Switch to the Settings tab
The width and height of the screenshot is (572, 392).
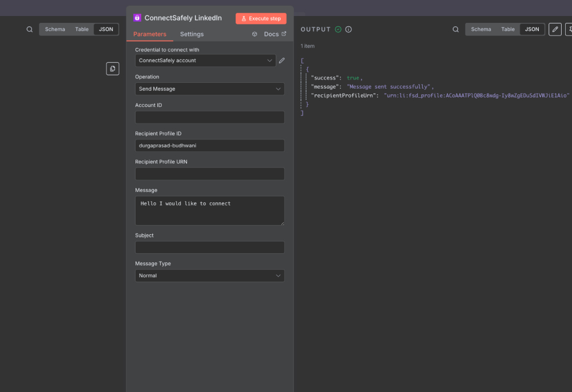[x=192, y=34]
